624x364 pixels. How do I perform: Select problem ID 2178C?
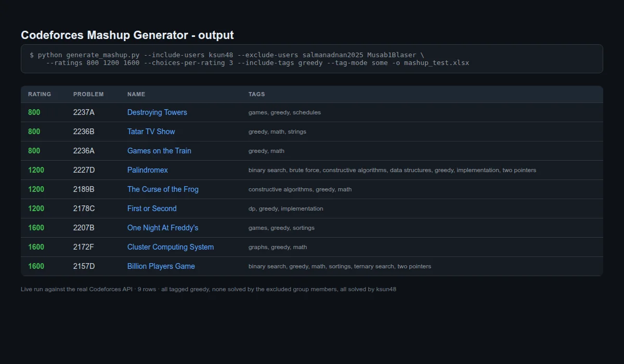coord(84,209)
